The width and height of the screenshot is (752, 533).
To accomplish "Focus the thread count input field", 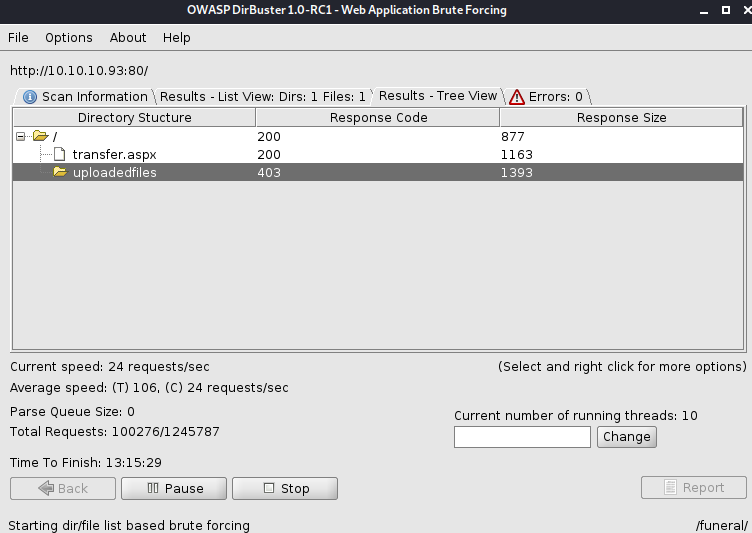I will coord(522,437).
